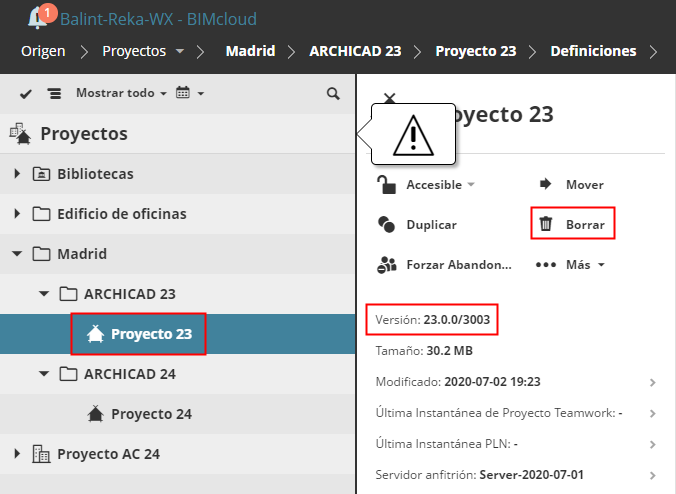Image resolution: width=676 pixels, height=494 pixels.
Task: Open the Balint-Reka-WX - BIMcloud title link
Action: [x=158, y=19]
